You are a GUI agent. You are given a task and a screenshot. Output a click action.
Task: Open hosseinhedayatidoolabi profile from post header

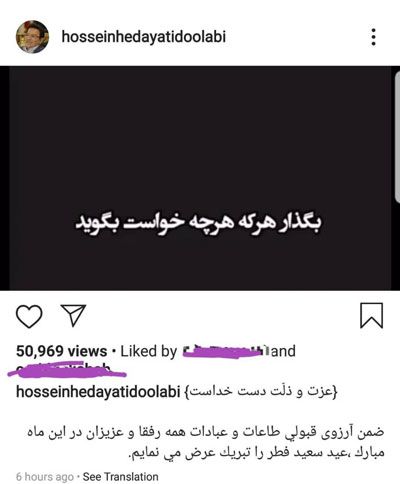(144, 36)
